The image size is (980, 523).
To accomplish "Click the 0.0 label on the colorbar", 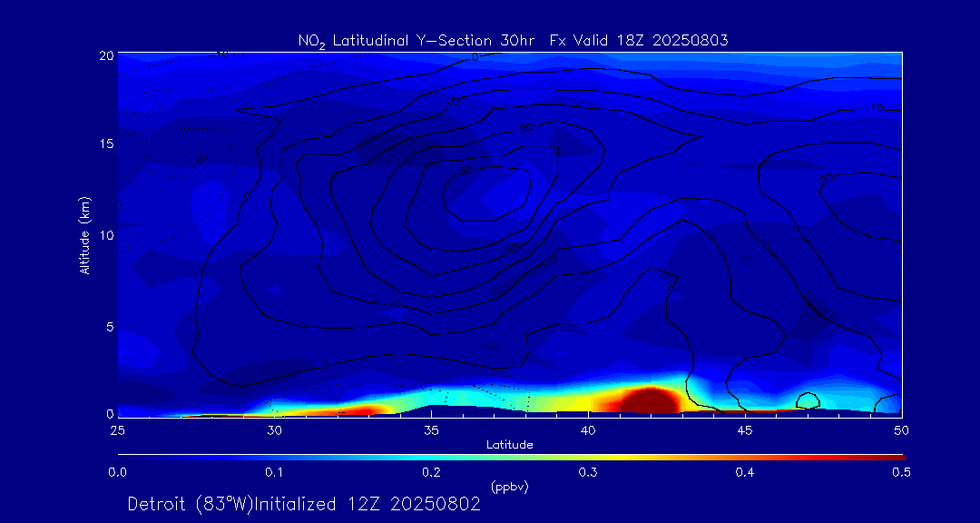I will [x=118, y=473].
